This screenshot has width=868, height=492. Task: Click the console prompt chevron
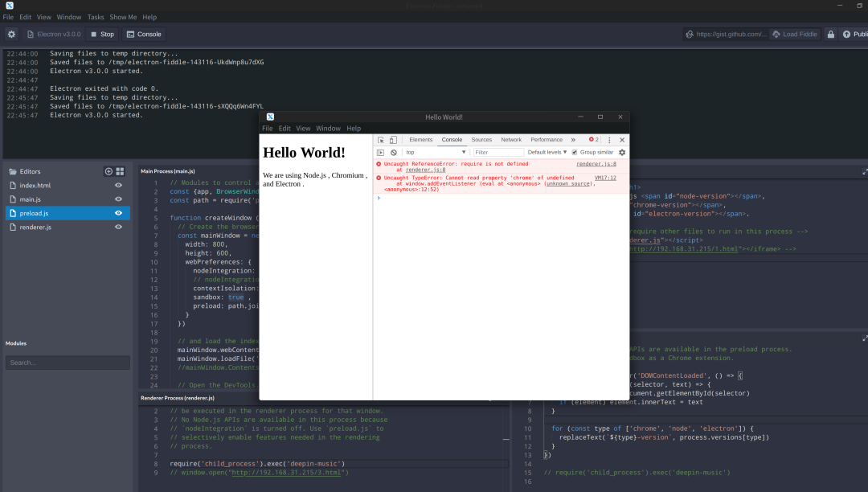(379, 198)
